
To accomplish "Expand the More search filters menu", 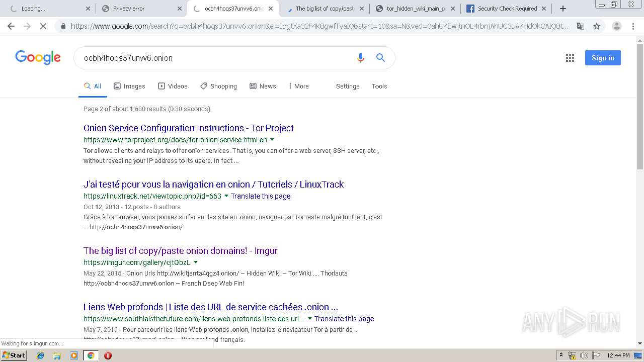I will click(x=298, y=86).
